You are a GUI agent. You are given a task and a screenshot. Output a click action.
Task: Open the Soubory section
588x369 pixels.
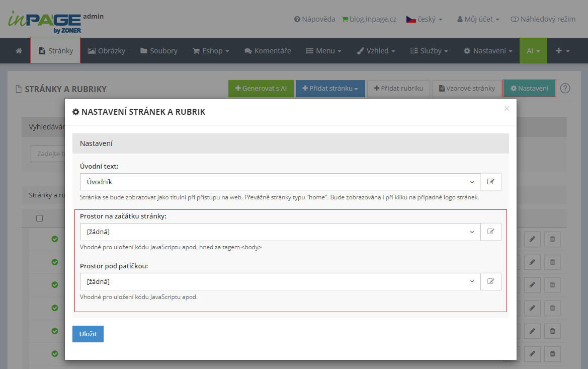[158, 51]
